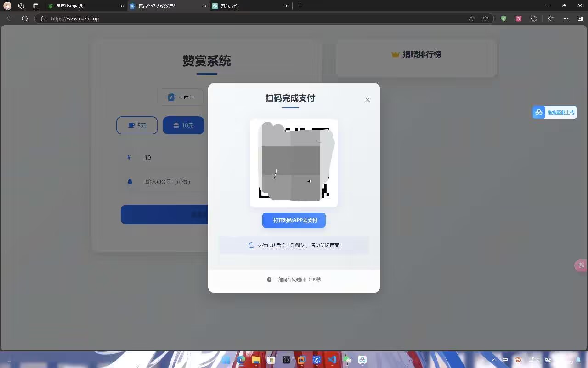Screen dimensions: 588x368
Task: Open the blue K app on taskbar
Action: coord(317,360)
